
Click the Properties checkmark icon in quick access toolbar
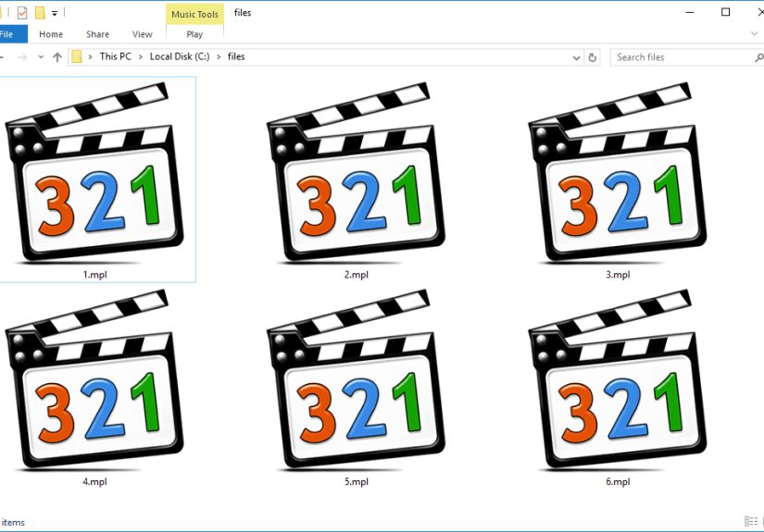(22, 13)
